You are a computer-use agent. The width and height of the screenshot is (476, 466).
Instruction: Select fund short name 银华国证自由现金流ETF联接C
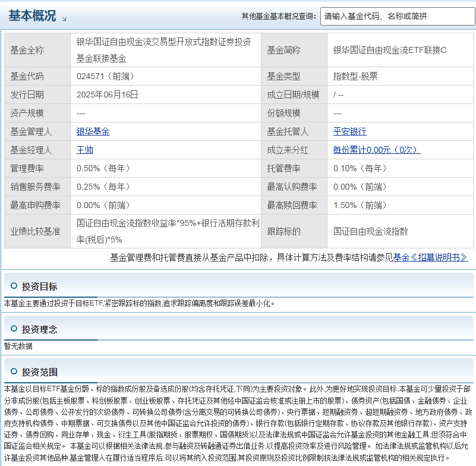point(390,50)
